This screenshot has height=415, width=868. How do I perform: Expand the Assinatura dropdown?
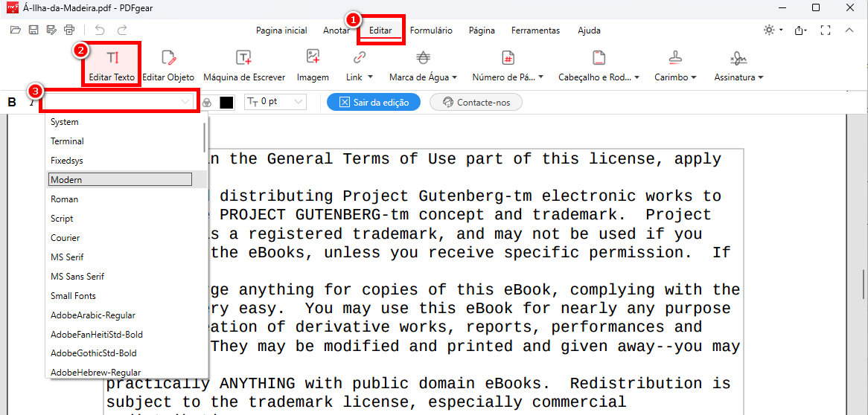[738, 77]
